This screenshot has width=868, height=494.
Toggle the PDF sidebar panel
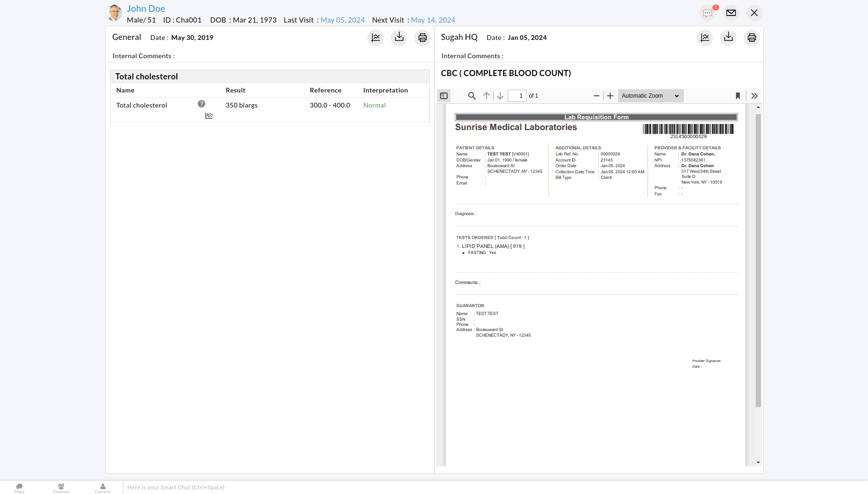click(443, 95)
